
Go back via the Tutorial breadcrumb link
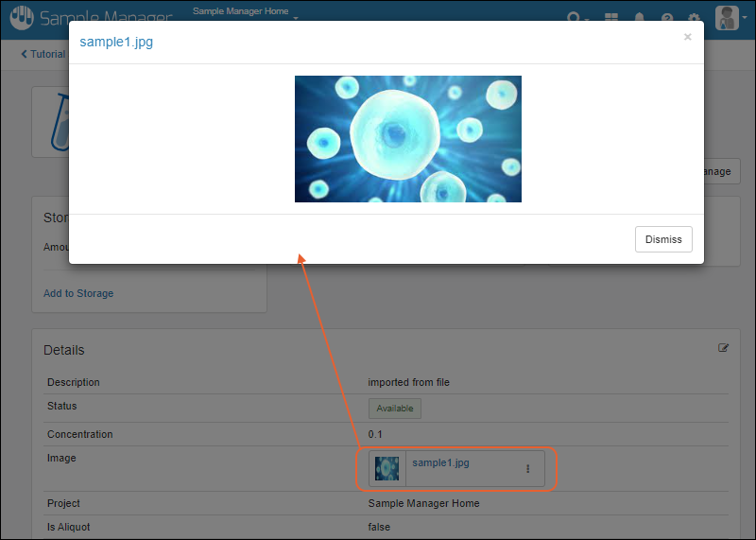click(x=43, y=54)
